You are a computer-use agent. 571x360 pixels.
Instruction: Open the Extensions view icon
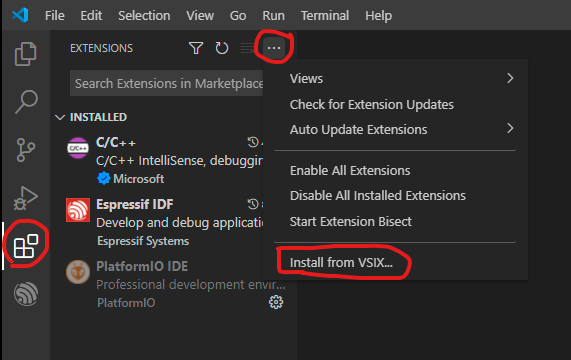[x=25, y=246]
